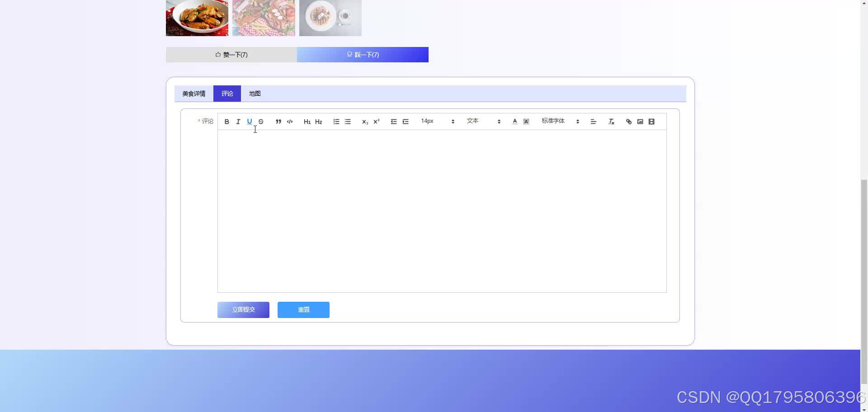Image resolution: width=868 pixels, height=412 pixels.
Task: Focus the comment rich text area
Action: coord(442,211)
